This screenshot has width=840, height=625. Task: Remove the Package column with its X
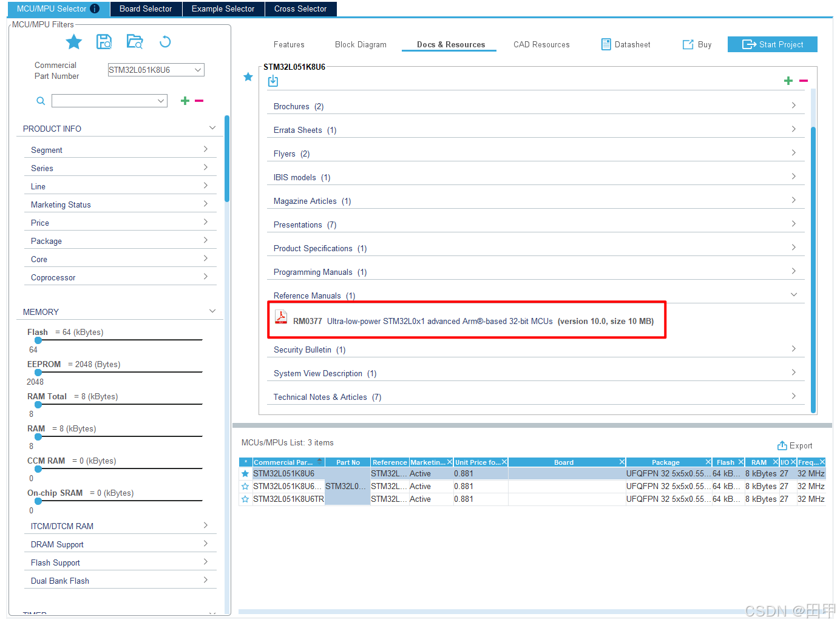point(708,462)
